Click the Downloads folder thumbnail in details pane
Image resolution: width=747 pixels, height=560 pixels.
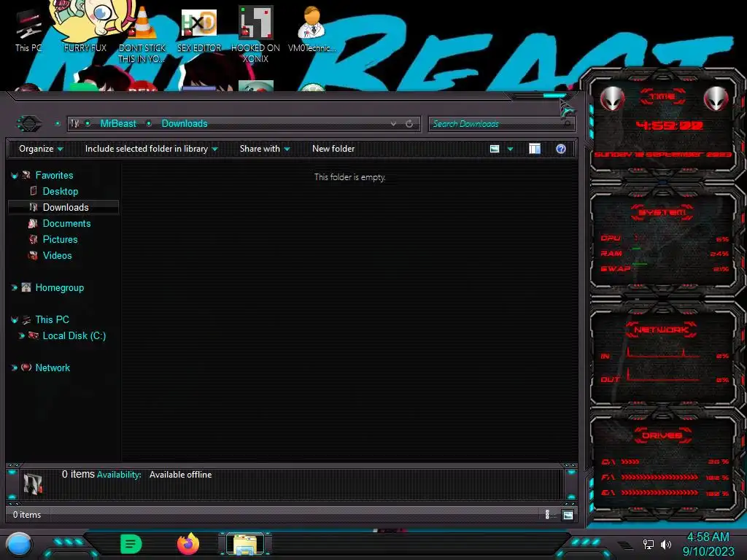[33, 483]
